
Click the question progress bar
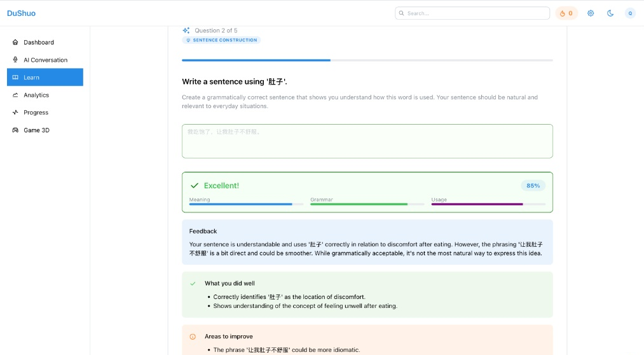click(367, 60)
